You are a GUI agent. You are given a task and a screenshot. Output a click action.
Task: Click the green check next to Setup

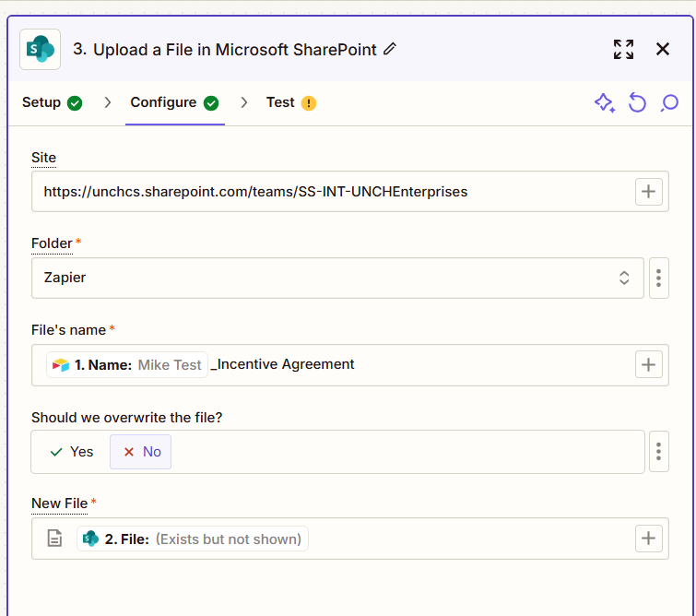75,103
